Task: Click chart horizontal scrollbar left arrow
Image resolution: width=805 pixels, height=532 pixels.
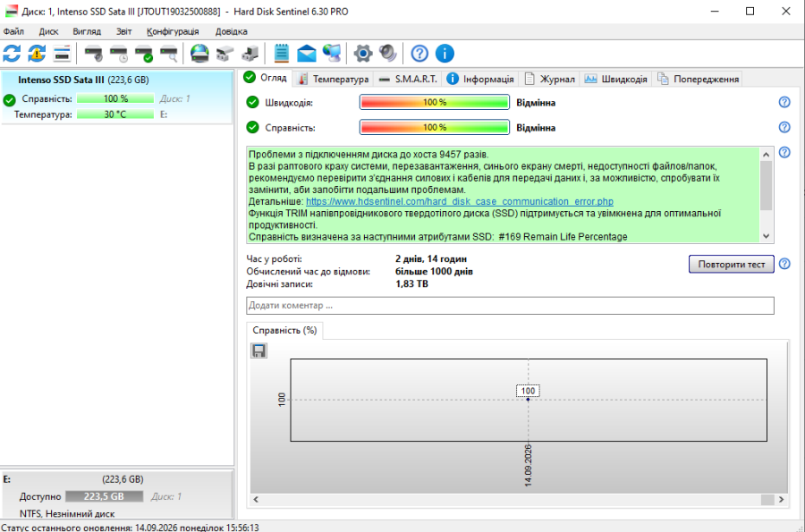Action: (x=256, y=499)
